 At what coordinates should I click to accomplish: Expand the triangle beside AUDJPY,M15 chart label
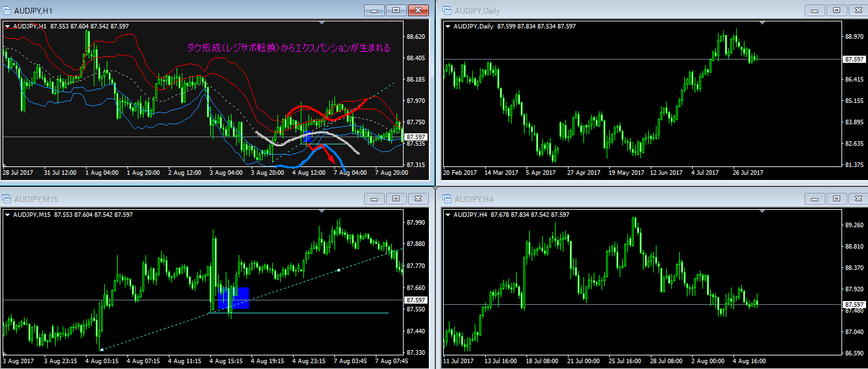pyautogui.click(x=7, y=214)
